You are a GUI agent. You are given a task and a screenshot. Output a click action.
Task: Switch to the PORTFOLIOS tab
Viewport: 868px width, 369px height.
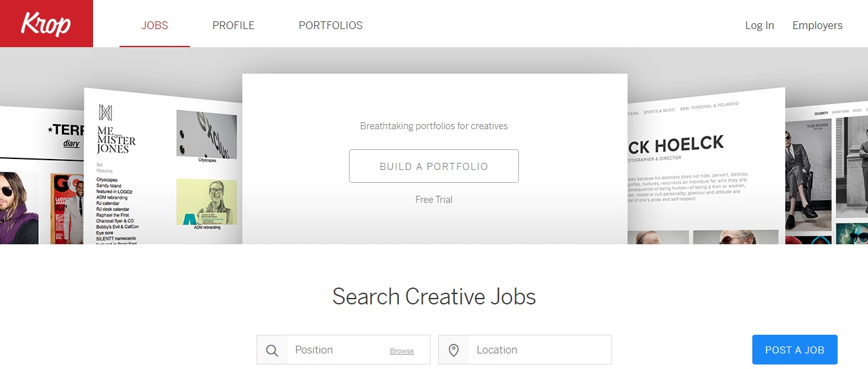tap(330, 26)
